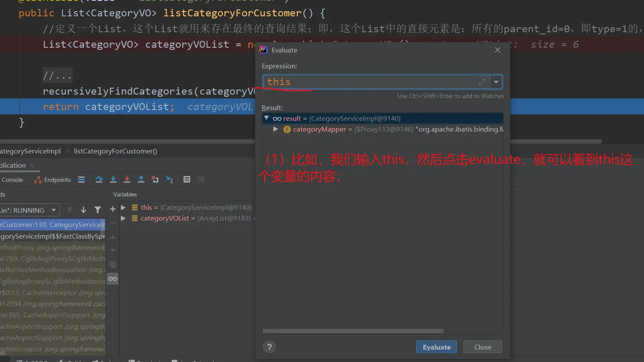Click the Trace Current Stream Chain icon
Screen dimensions: 644x362
pyautogui.click(x=201, y=180)
